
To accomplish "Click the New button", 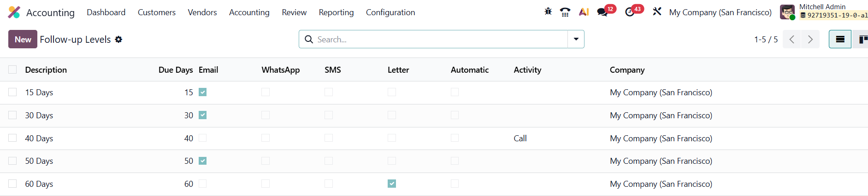I will pos(23,40).
